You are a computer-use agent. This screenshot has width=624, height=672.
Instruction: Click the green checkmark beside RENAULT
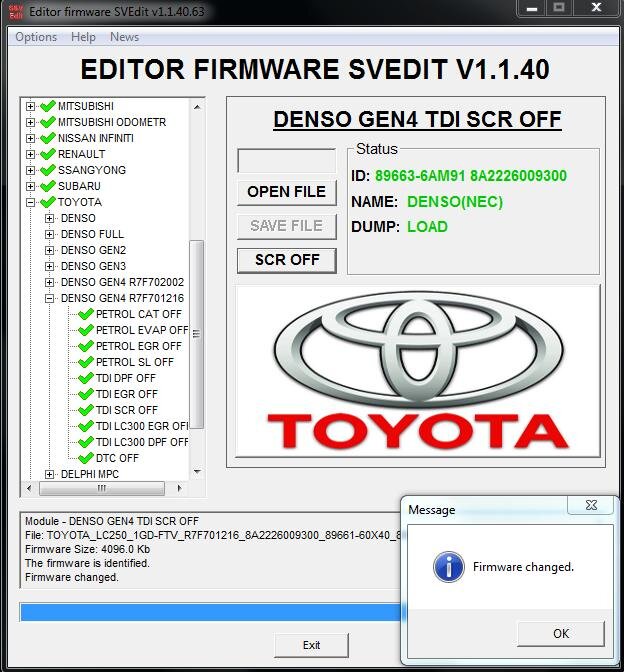coord(48,154)
